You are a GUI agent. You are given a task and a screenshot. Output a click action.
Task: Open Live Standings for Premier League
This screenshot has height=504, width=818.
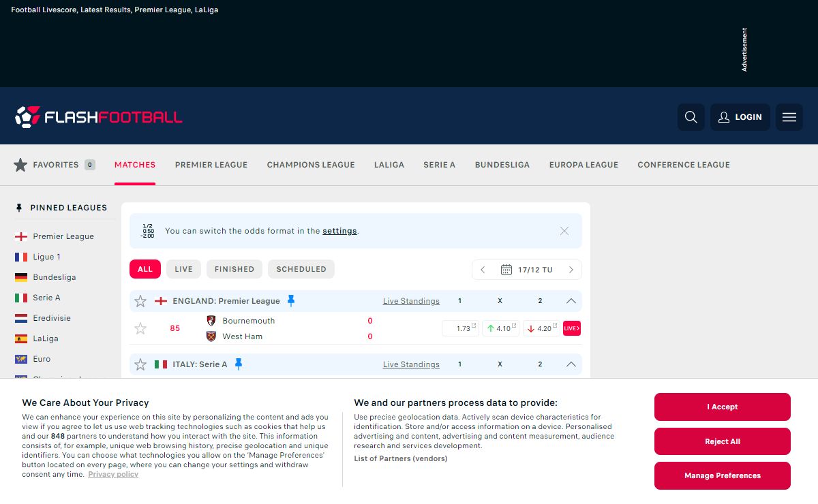click(411, 301)
